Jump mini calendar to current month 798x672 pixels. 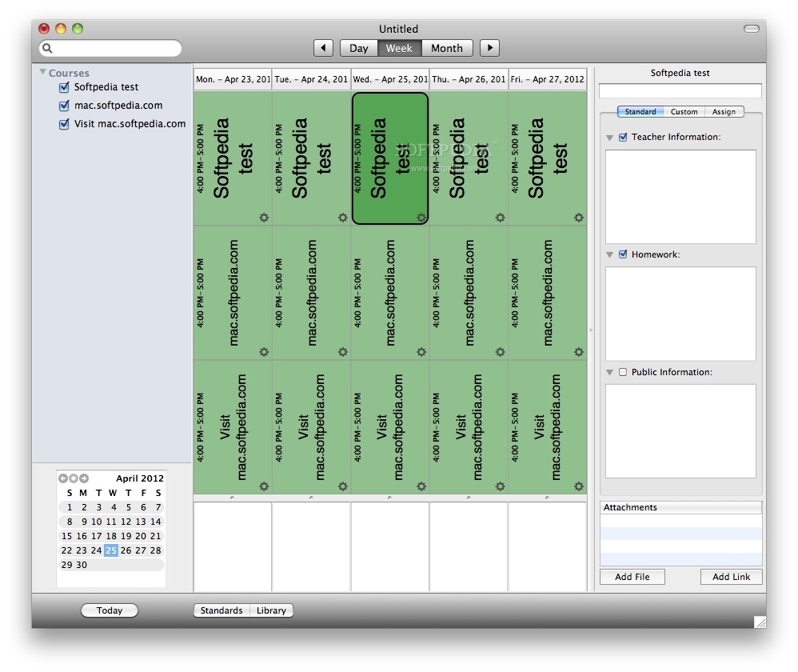click(x=74, y=478)
